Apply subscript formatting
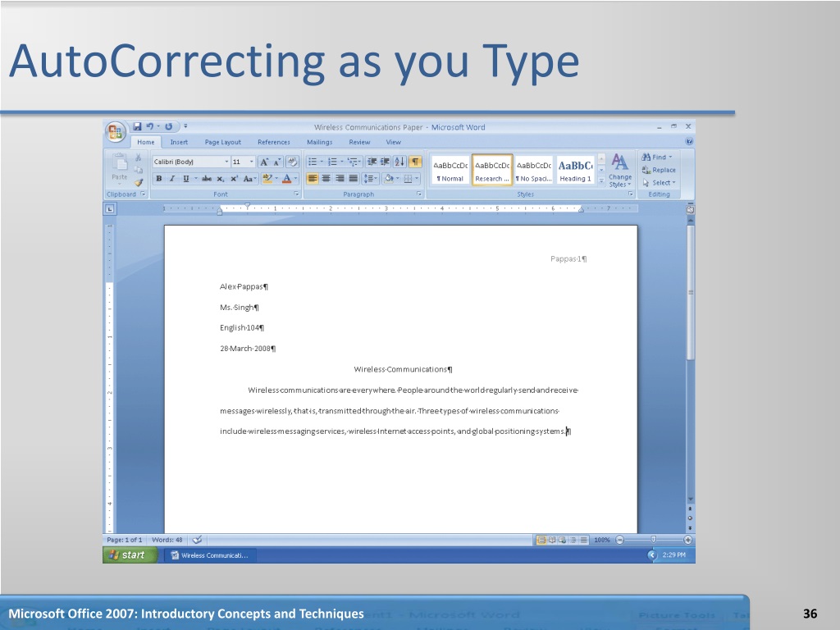 (221, 178)
